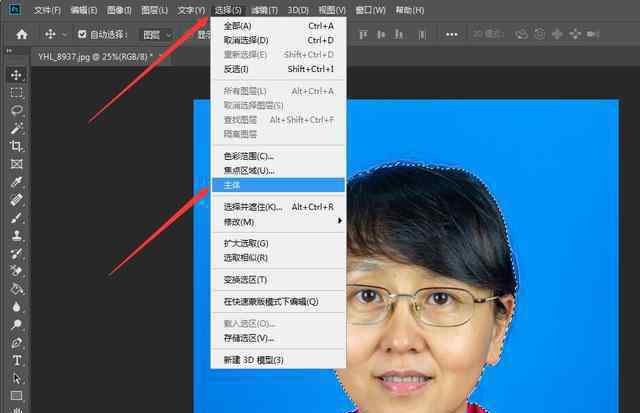Open the 视图(V) menu
The image size is (640, 413).
(x=332, y=10)
